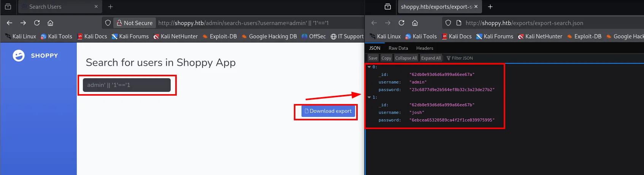
Task: Click the Collapse All button
Action: (406, 58)
